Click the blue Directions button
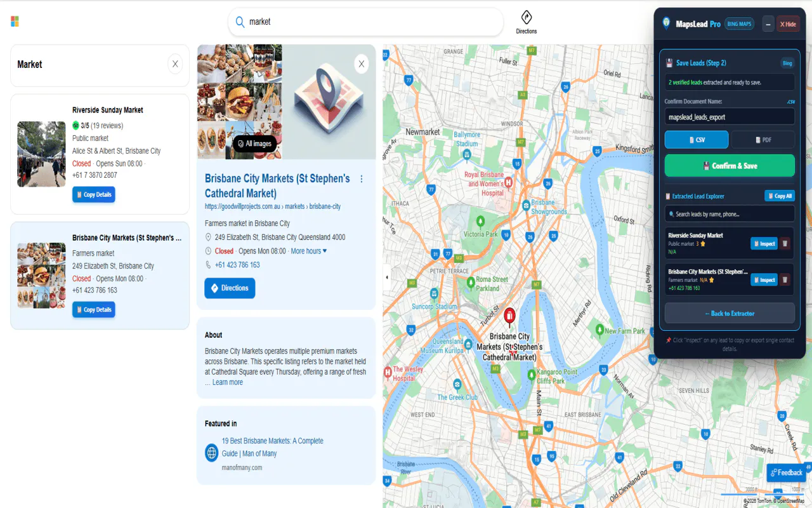This screenshot has width=812, height=508. [x=230, y=288]
